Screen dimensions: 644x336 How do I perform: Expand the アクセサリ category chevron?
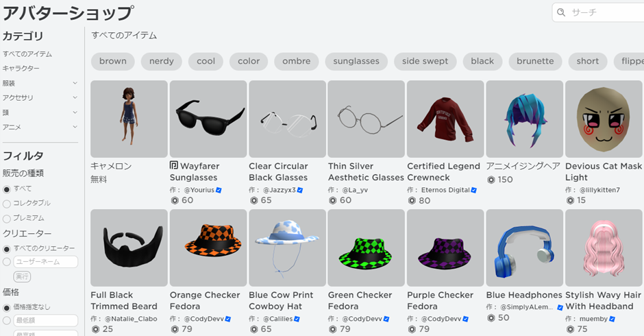click(75, 97)
